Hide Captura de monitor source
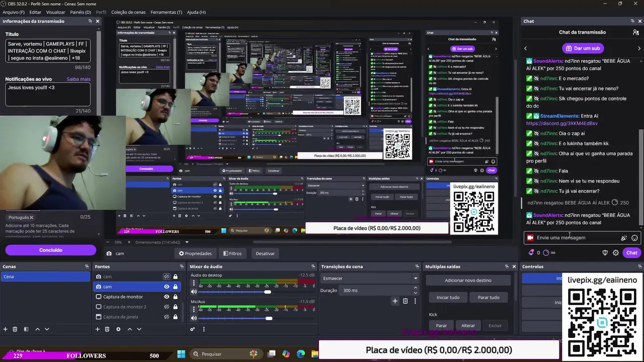 click(x=167, y=297)
